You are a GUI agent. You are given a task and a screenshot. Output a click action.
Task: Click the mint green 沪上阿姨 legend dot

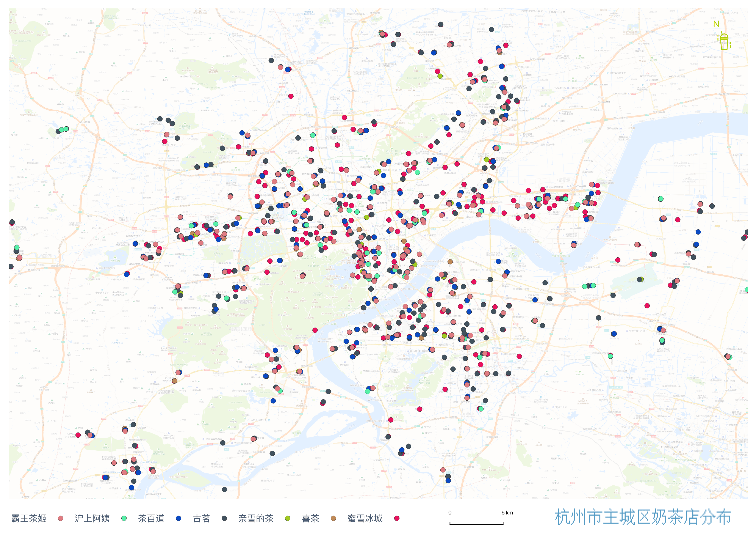coord(124,518)
